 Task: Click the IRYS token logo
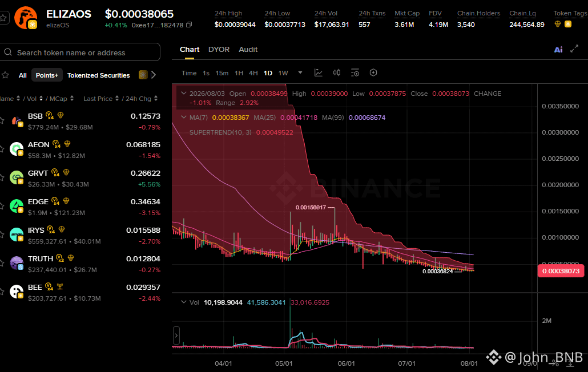click(17, 234)
